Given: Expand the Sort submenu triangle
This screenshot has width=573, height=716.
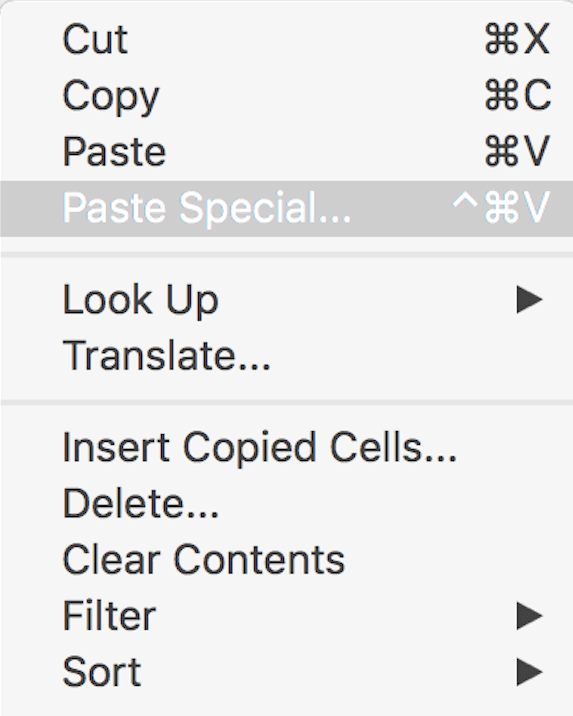Looking at the screenshot, I should 529,672.
